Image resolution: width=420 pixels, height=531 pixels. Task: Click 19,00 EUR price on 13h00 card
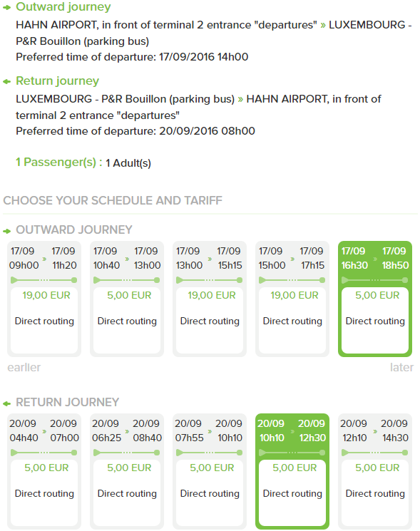pyautogui.click(x=211, y=295)
